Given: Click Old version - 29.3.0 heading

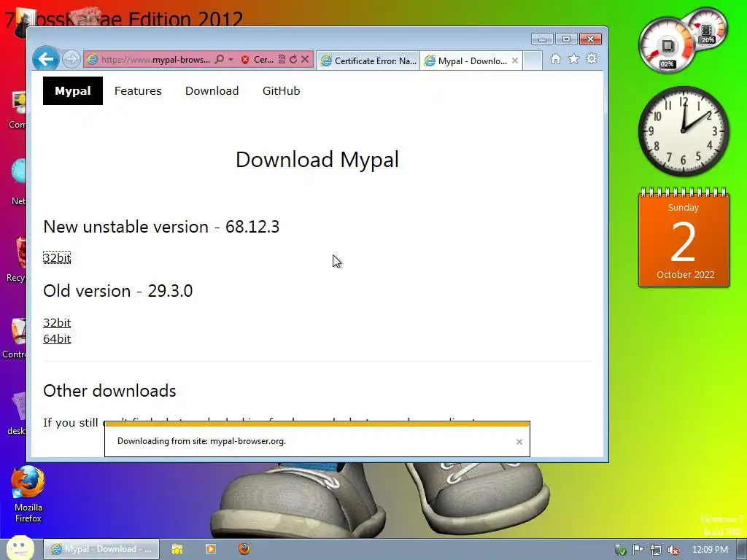Looking at the screenshot, I should pyautogui.click(x=117, y=290).
